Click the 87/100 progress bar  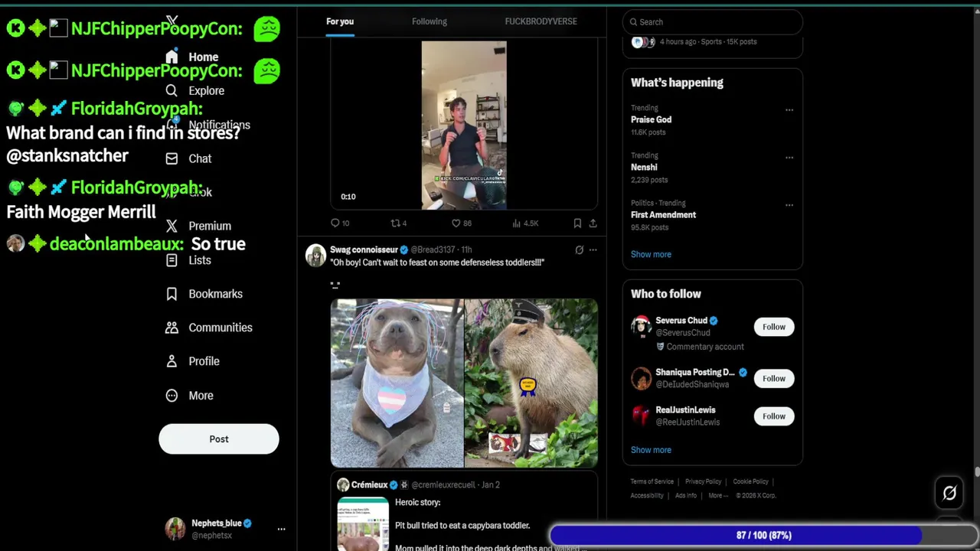[x=763, y=535]
